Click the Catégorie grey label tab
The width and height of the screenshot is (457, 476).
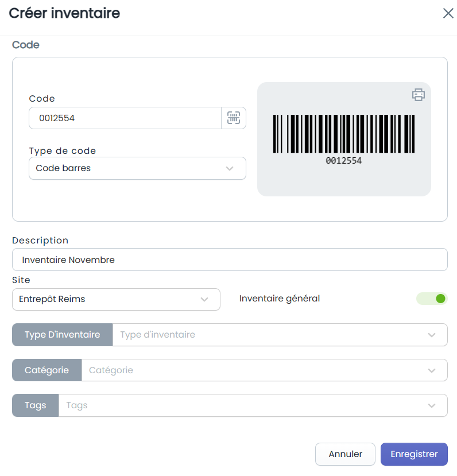point(47,370)
